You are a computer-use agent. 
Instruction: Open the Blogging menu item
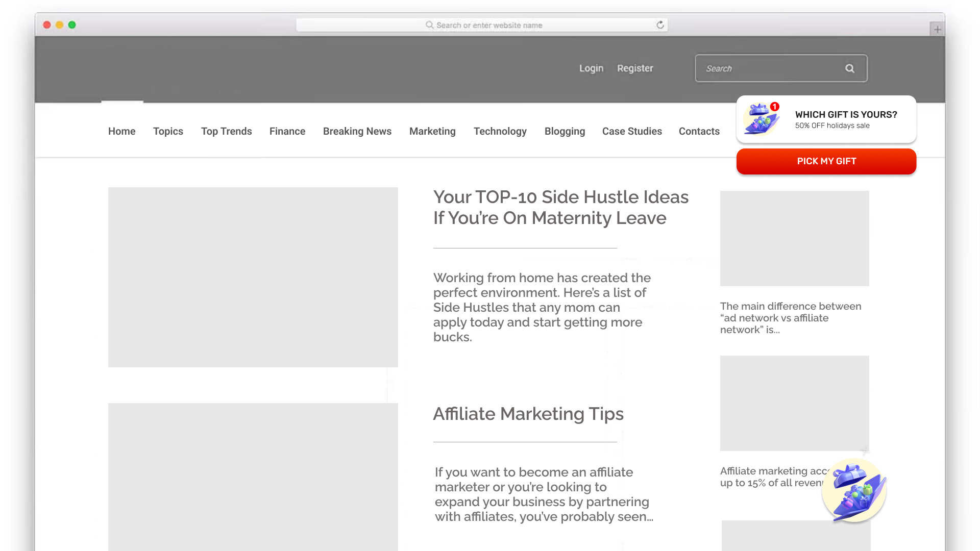[x=565, y=131]
